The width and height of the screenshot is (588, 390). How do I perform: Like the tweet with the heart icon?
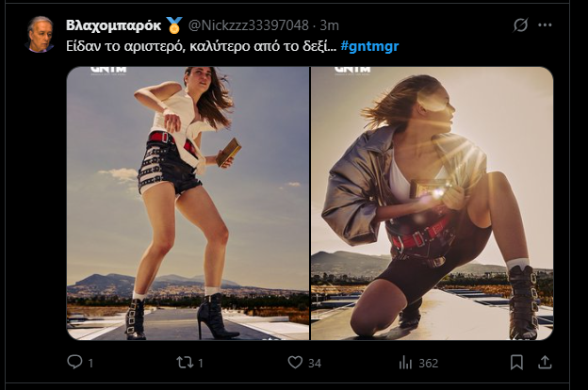tap(294, 362)
